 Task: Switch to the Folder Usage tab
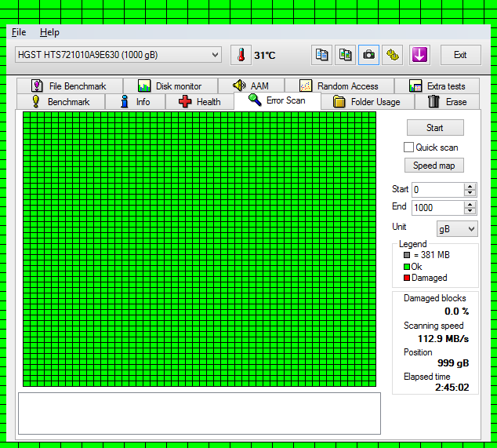pos(368,102)
